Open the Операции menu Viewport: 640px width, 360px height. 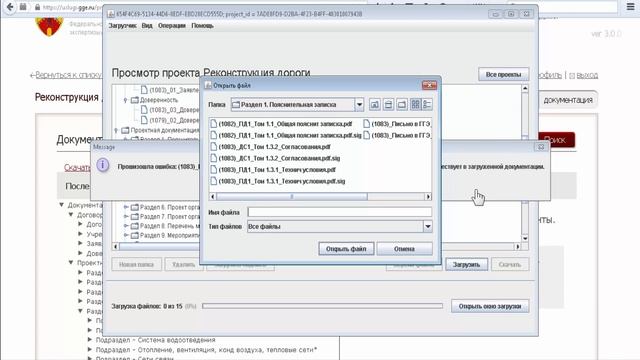[x=172, y=26]
